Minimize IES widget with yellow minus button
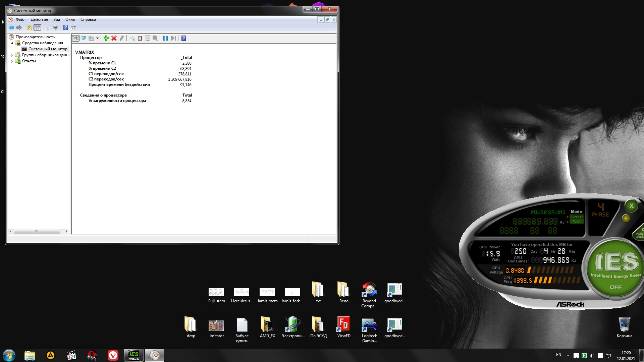 point(626,218)
